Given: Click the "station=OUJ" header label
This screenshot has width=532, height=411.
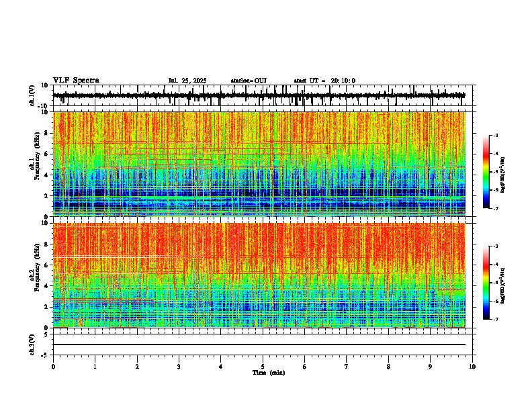Looking at the screenshot, I should point(249,81).
